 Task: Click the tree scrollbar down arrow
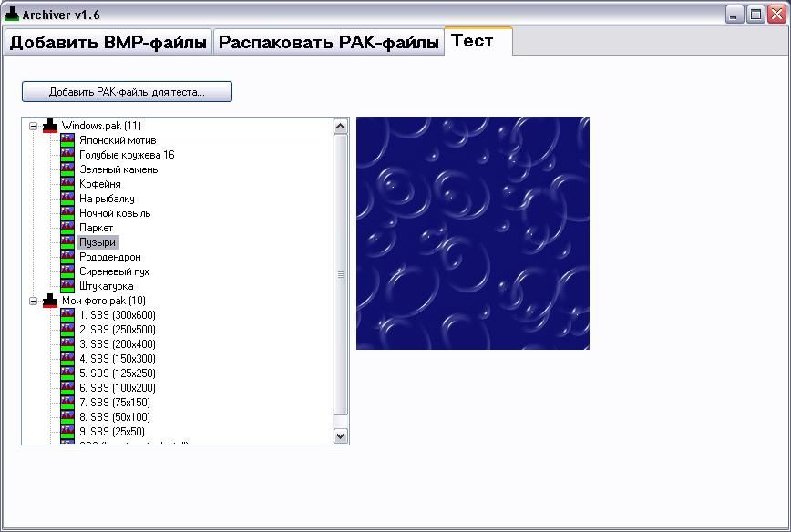pyautogui.click(x=341, y=436)
